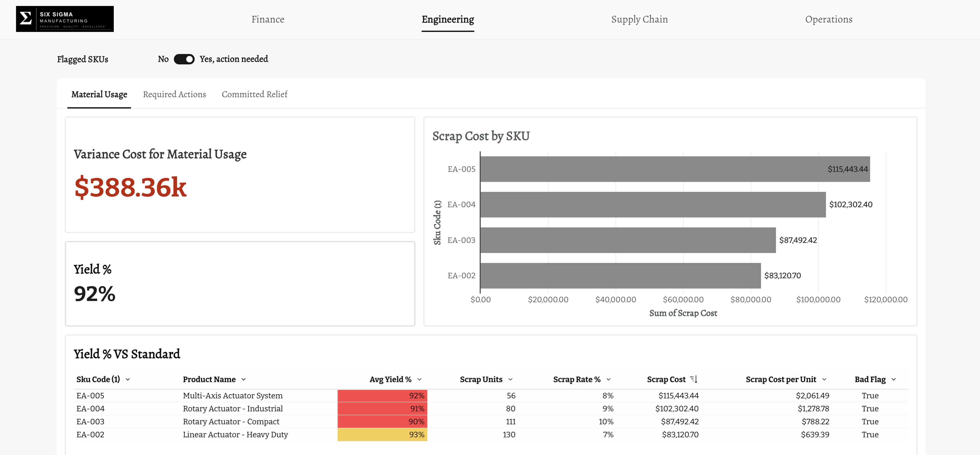Open the Bad Flag column chevron
The width and height of the screenshot is (980, 455).
(894, 379)
